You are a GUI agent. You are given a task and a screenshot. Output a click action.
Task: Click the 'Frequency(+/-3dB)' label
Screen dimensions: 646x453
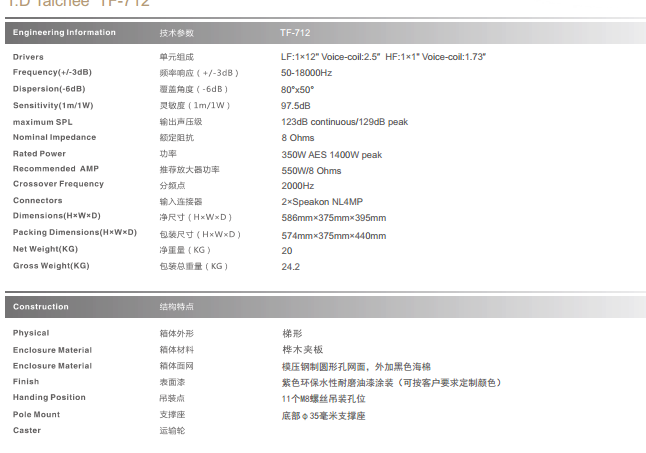[x=52, y=72]
